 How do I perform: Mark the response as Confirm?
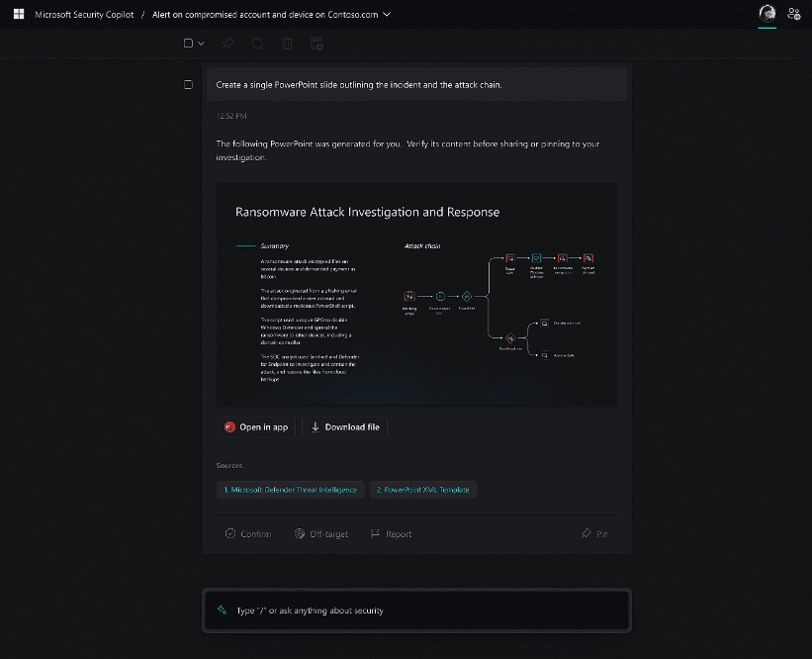point(248,533)
